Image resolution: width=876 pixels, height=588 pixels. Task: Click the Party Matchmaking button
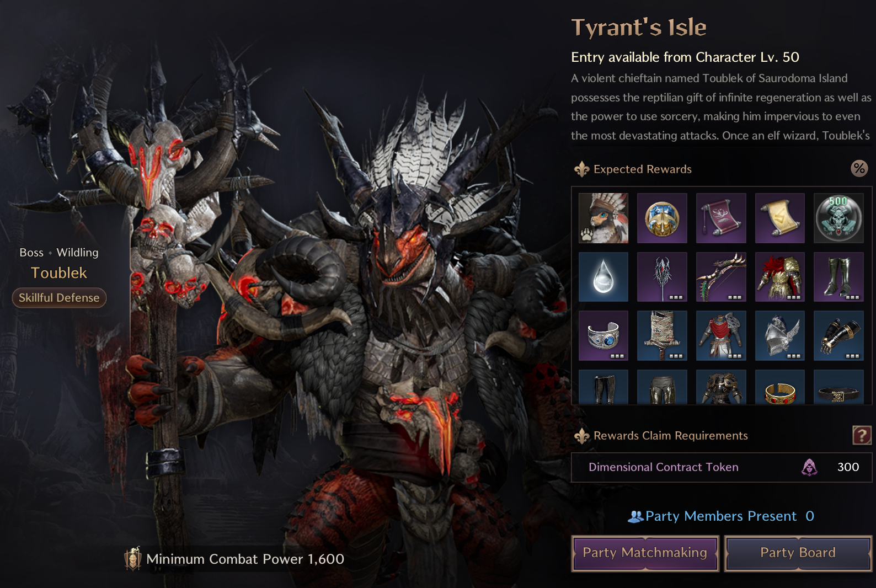[645, 553]
